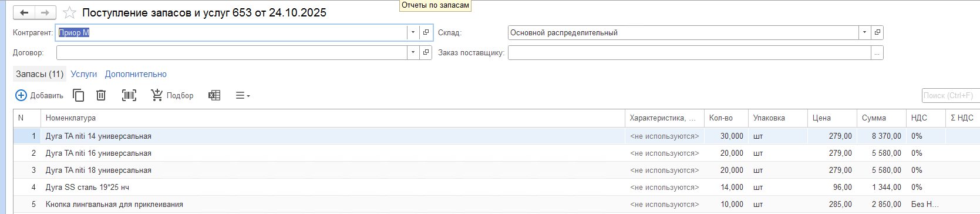Expand Склад dropdown list
The height and width of the screenshot is (214, 980).
click(864, 32)
